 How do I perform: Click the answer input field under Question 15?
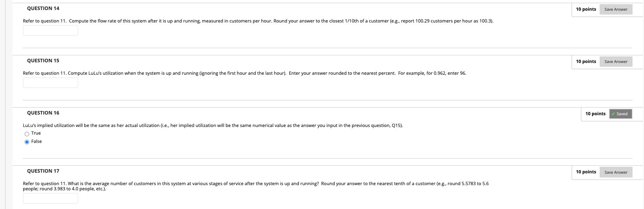[x=50, y=83]
